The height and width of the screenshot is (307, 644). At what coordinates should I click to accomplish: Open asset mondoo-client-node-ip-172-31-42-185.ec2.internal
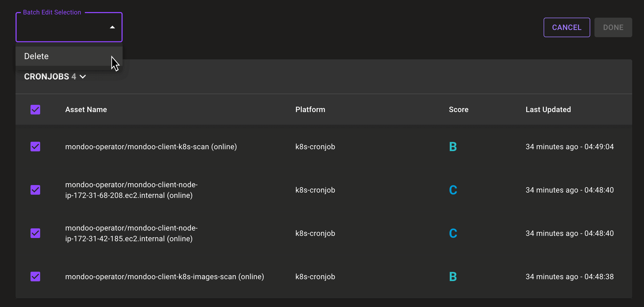pyautogui.click(x=131, y=233)
